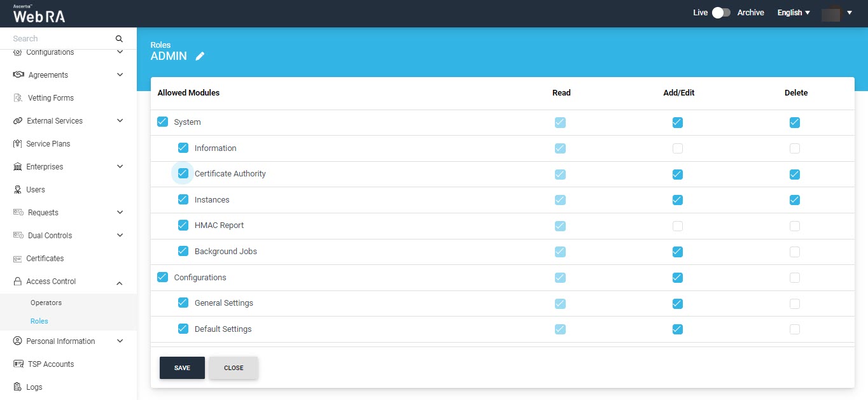This screenshot has height=400, width=868.
Task: Click the Dual Controls icon
Action: pos(18,235)
